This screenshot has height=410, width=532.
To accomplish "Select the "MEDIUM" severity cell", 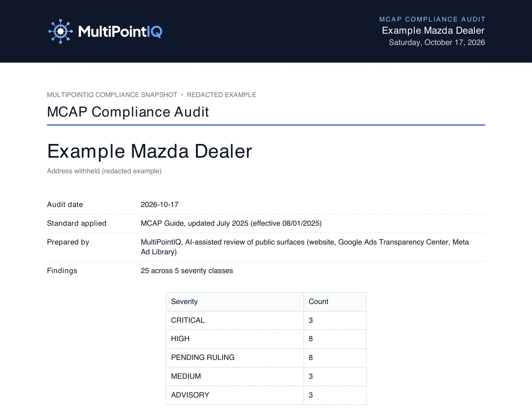I will tap(235, 376).
